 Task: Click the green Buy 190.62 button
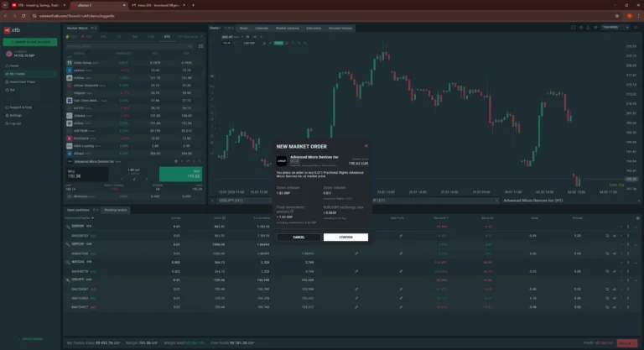click(181, 174)
